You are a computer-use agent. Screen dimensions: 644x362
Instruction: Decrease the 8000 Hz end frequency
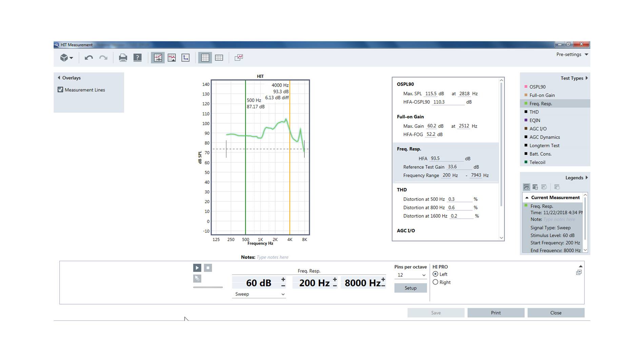click(x=383, y=286)
